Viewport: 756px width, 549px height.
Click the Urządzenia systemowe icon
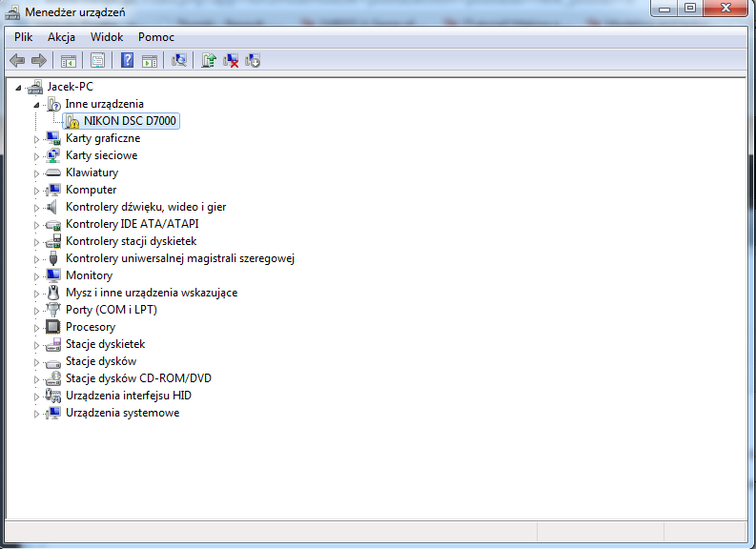pos(53,413)
